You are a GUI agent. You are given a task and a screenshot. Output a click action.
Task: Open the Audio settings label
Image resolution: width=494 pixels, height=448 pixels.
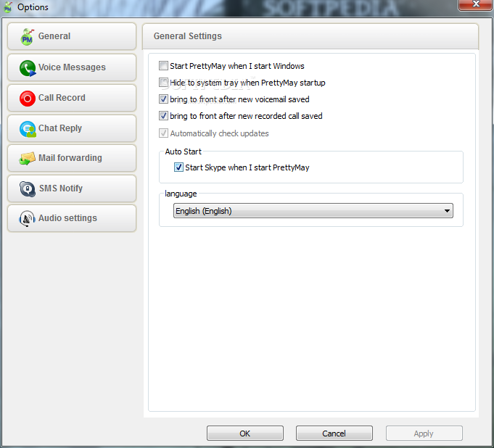pos(67,218)
